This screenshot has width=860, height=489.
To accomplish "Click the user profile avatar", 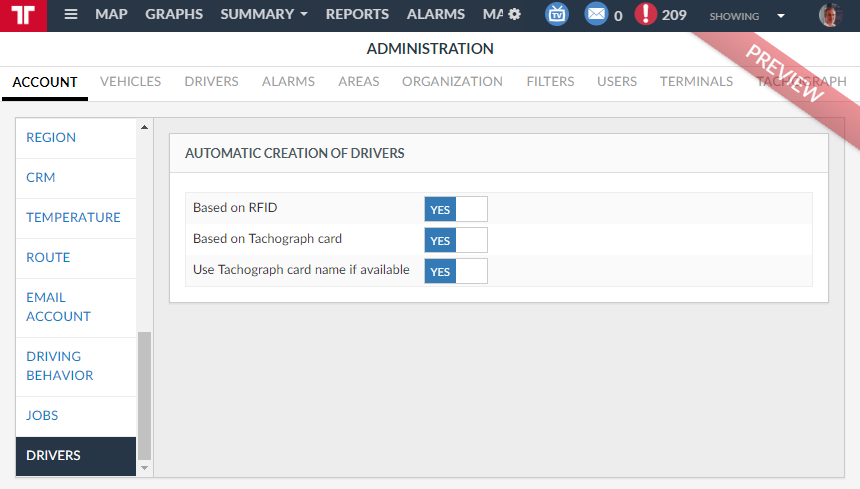I will pos(830,15).
